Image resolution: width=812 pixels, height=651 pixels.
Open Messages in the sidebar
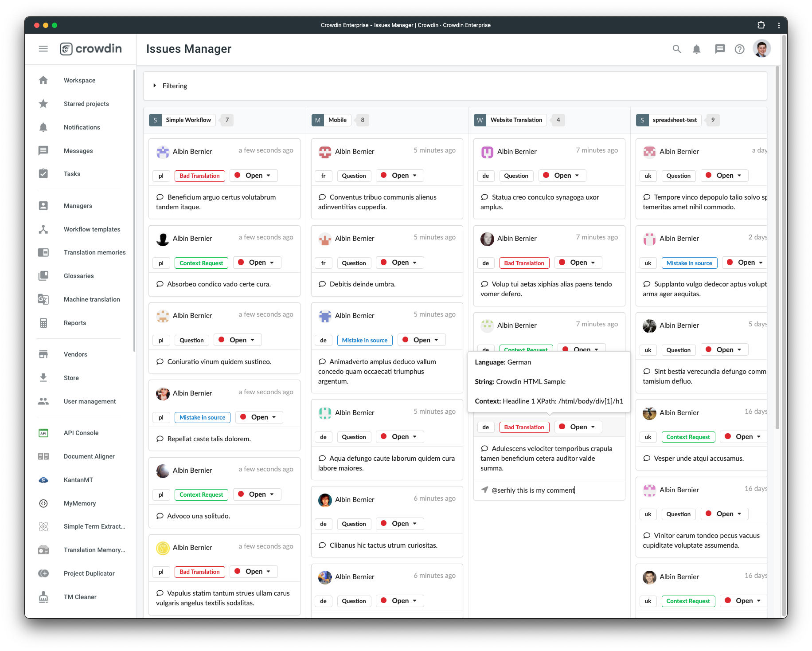(x=78, y=151)
